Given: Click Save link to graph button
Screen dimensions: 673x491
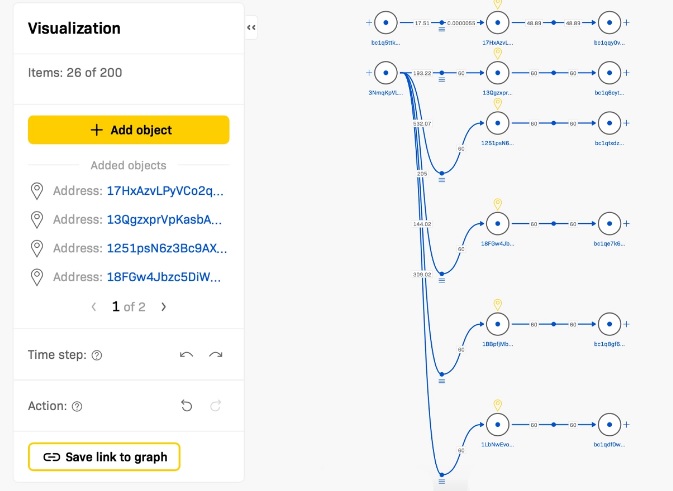Looking at the screenshot, I should [x=104, y=457].
